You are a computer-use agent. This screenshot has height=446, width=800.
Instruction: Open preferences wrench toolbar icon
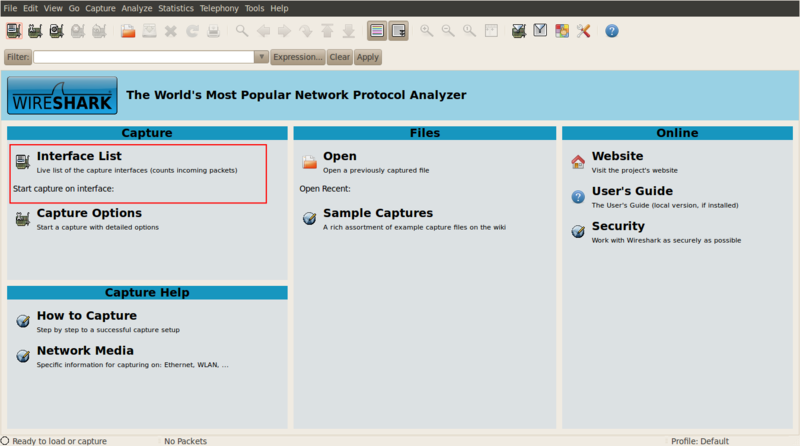click(x=583, y=31)
